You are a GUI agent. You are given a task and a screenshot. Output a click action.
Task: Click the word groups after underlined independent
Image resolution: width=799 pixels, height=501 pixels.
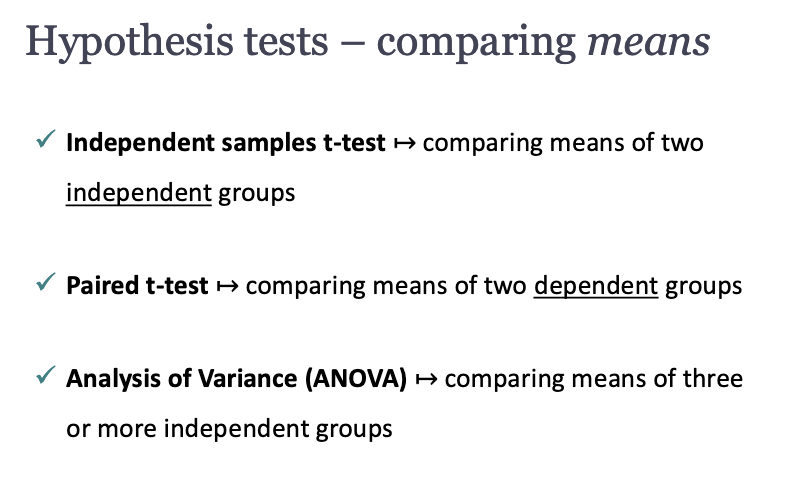coord(257,194)
